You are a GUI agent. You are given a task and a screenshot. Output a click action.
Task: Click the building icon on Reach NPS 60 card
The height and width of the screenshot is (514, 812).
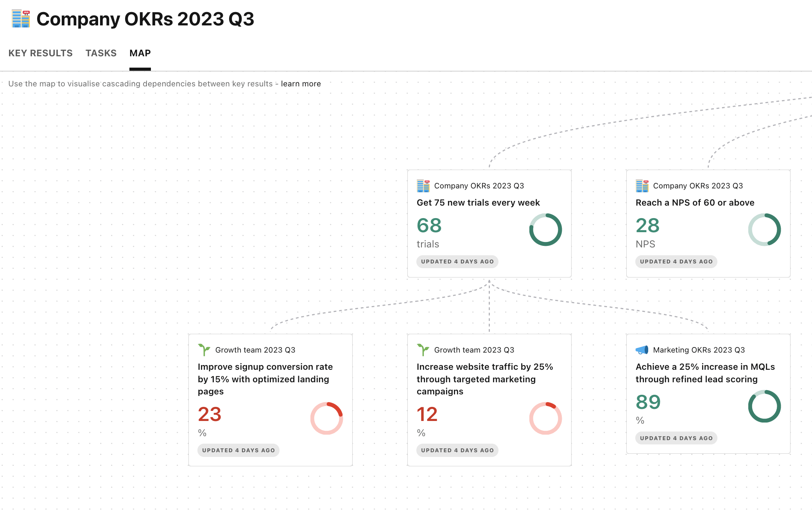643,186
